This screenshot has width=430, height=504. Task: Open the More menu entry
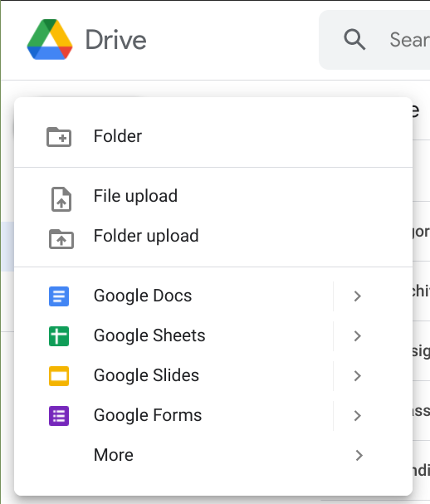213,455
